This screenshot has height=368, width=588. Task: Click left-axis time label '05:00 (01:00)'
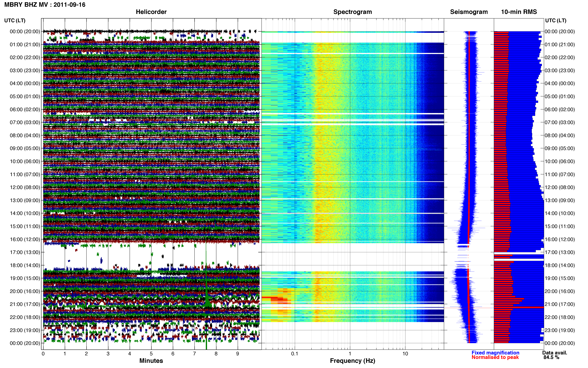[25, 96]
